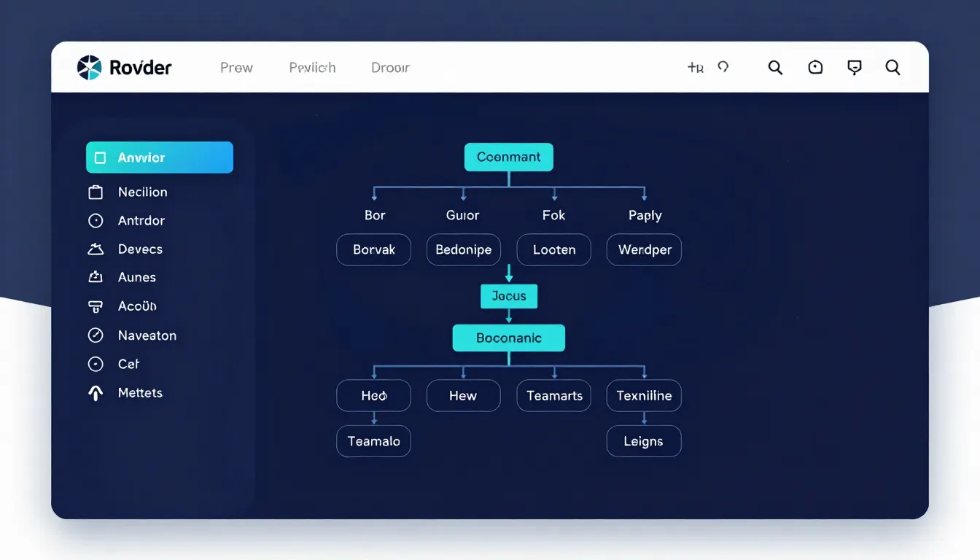The image size is (980, 560).
Task: Click the Rovder logo icon
Action: pyautogui.click(x=89, y=68)
